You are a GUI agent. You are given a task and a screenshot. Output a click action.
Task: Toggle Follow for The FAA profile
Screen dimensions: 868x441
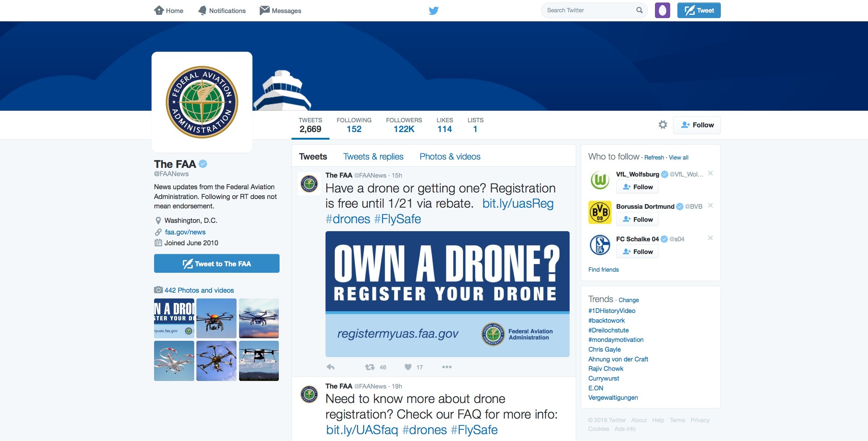697,125
